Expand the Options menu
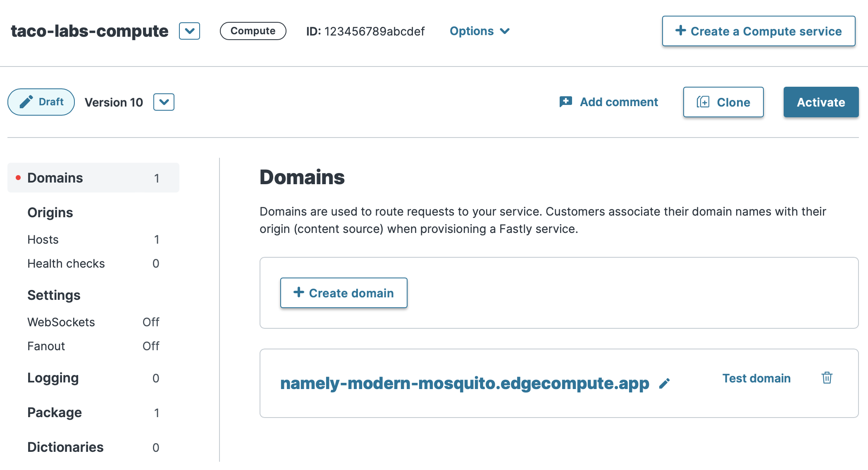This screenshot has width=868, height=470. pos(479,31)
